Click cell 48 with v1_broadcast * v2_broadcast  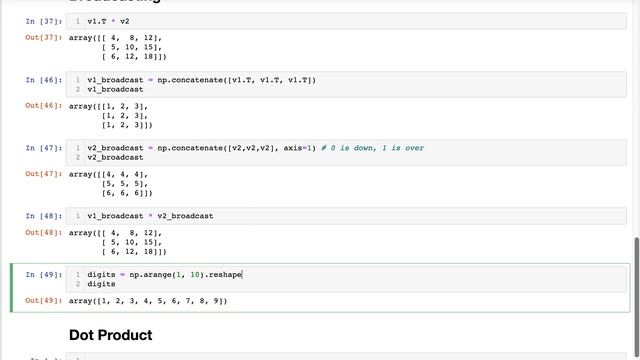[x=346, y=216]
